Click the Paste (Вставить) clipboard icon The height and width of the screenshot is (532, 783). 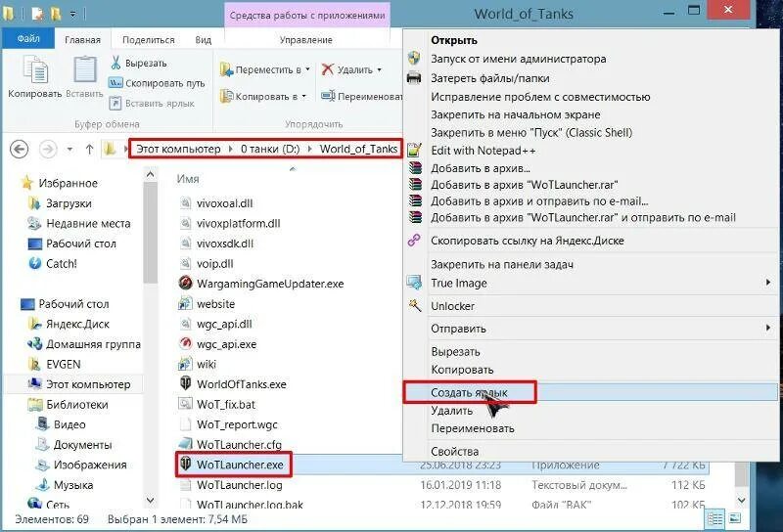85,68
